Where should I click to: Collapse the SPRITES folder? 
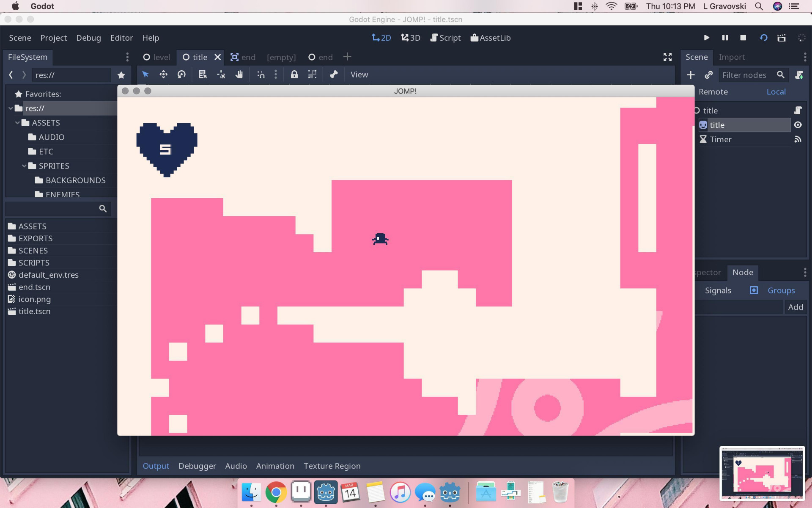(x=25, y=166)
